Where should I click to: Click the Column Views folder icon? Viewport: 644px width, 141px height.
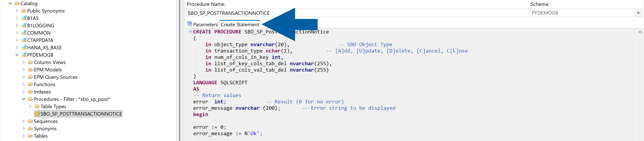[31, 62]
